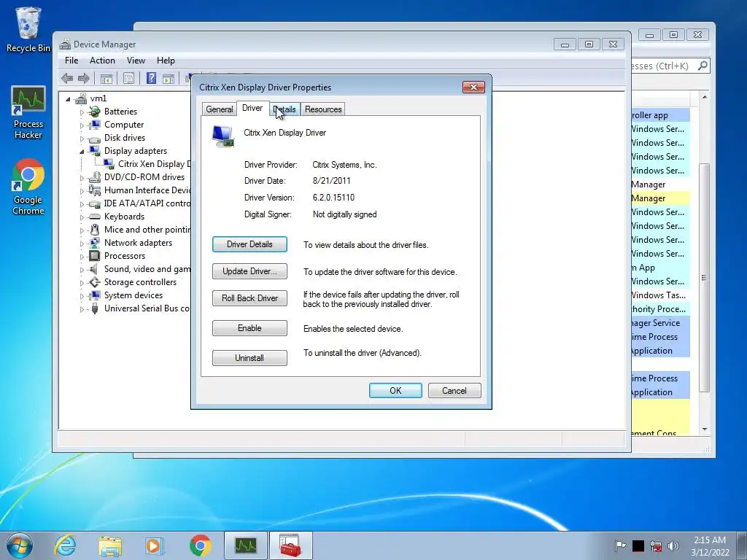Viewport: 747px width, 560px height.
Task: Click the Batteries category icon
Action: [95, 112]
